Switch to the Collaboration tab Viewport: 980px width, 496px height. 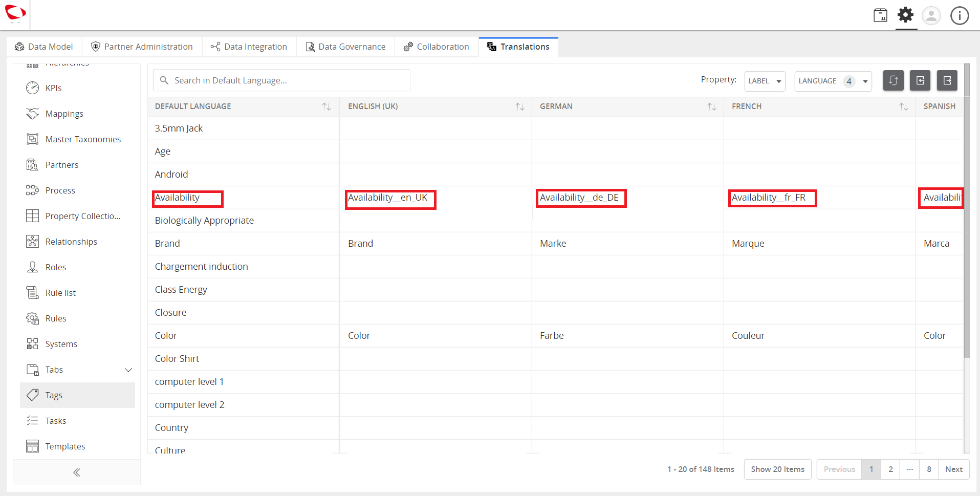coord(436,47)
